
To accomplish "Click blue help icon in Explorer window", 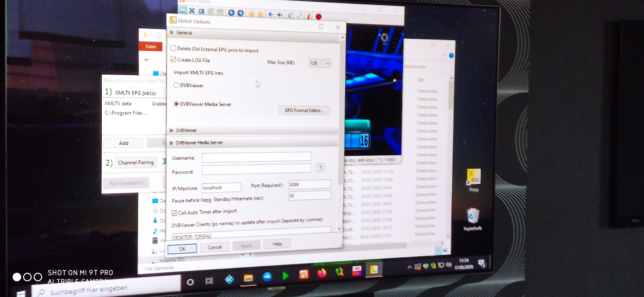I will (x=451, y=55).
